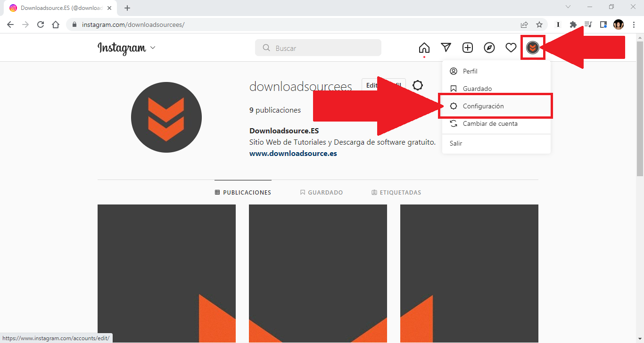This screenshot has width=644, height=343.
Task: Reload the page
Action: (41, 24)
